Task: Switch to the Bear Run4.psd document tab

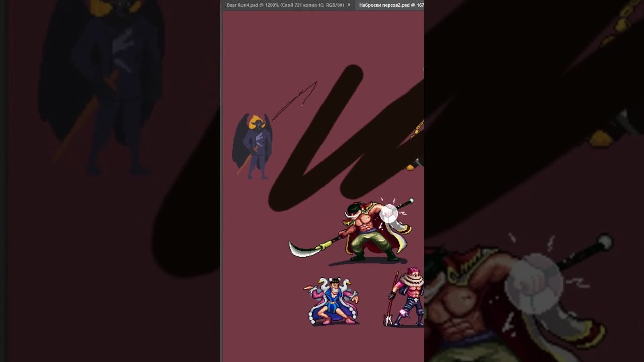Action: (285, 5)
